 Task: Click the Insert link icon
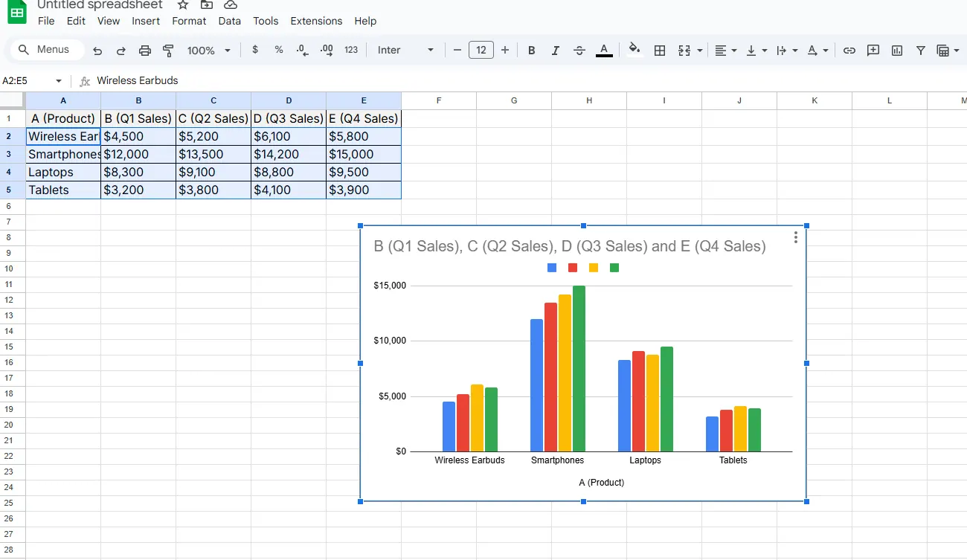849,51
